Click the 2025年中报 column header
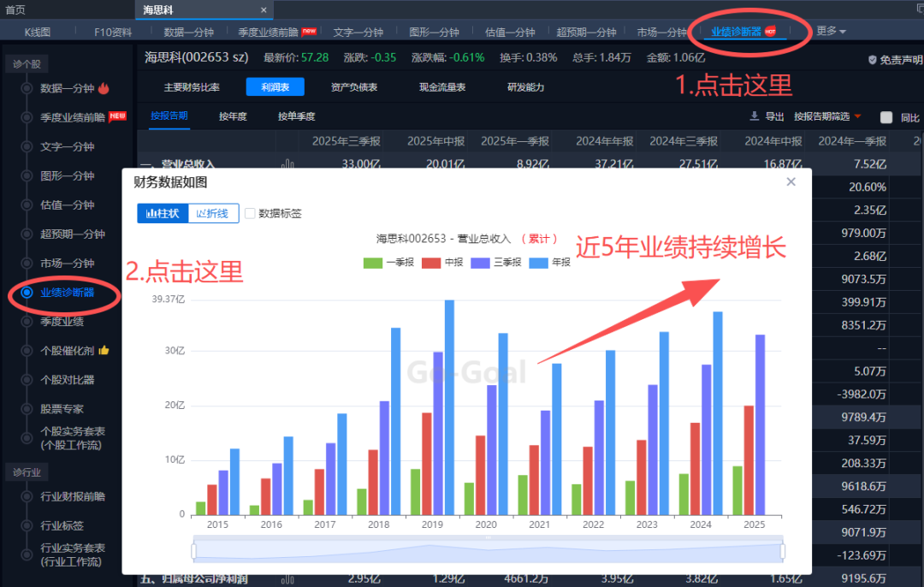This screenshot has height=587, width=924. click(436, 141)
